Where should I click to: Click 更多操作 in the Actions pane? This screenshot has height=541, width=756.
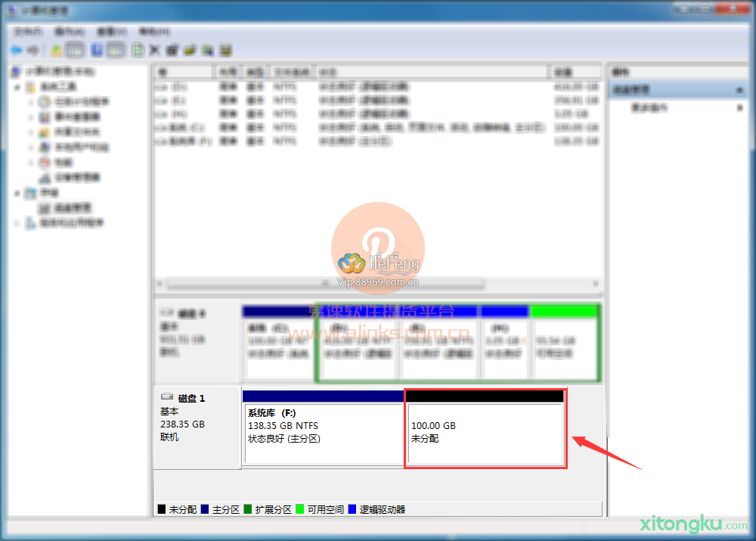click(649, 108)
